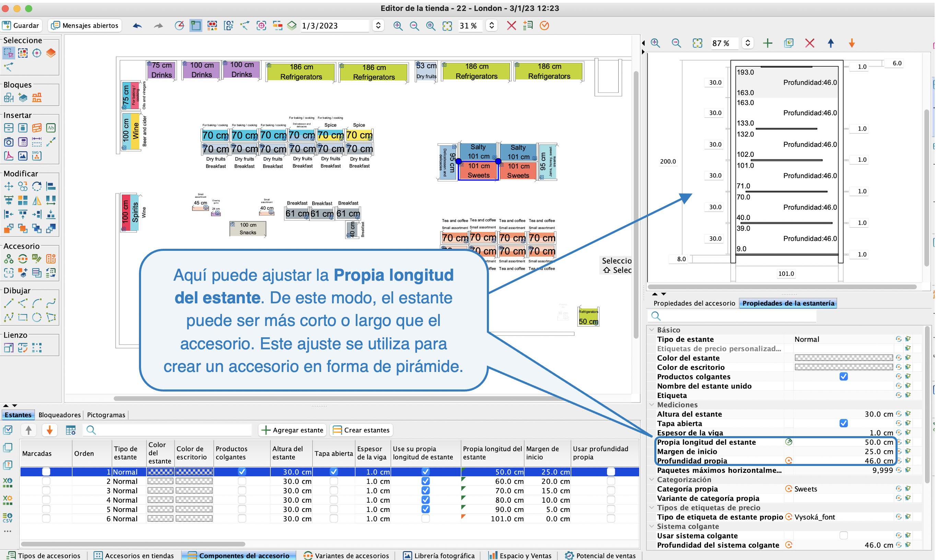Screen dimensions: 936x560
Task: Toggle Tapa abierta checkbox in row 1
Action: [x=334, y=472]
